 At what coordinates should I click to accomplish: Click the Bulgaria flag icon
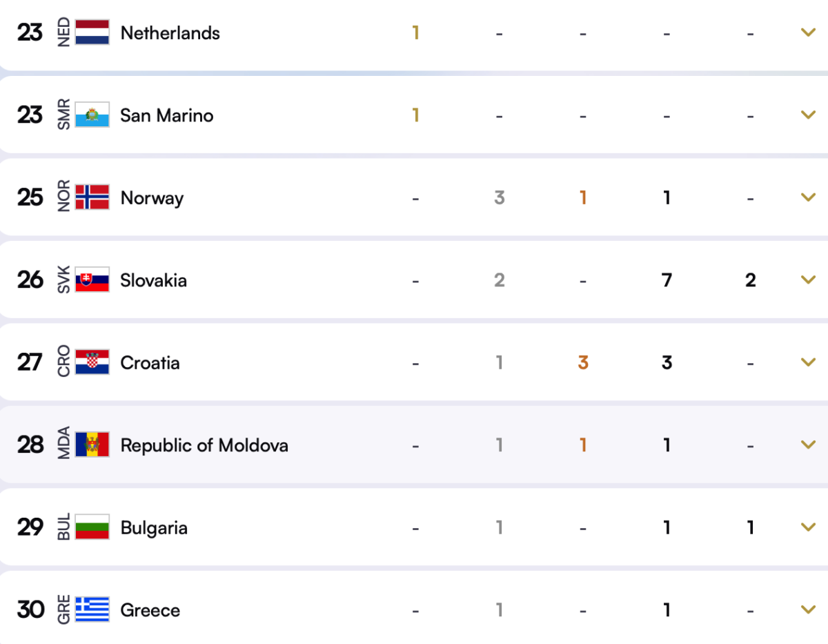pyautogui.click(x=92, y=527)
